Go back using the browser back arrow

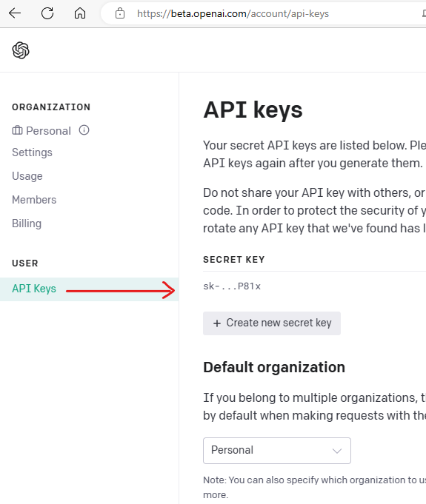pos(15,13)
